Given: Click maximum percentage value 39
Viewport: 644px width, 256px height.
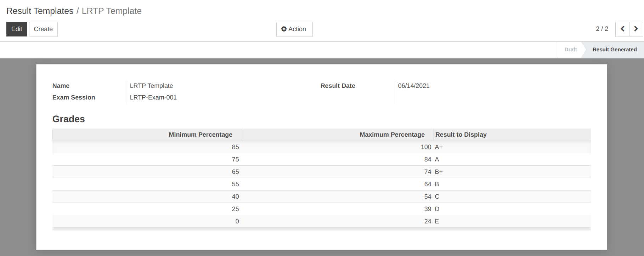Looking at the screenshot, I should 428,209.
